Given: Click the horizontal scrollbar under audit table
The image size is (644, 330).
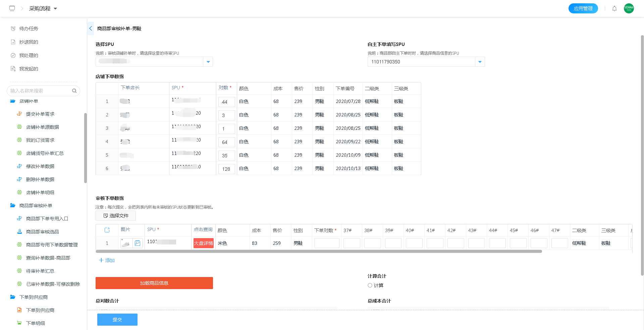Looking at the screenshot, I should pos(319,251).
